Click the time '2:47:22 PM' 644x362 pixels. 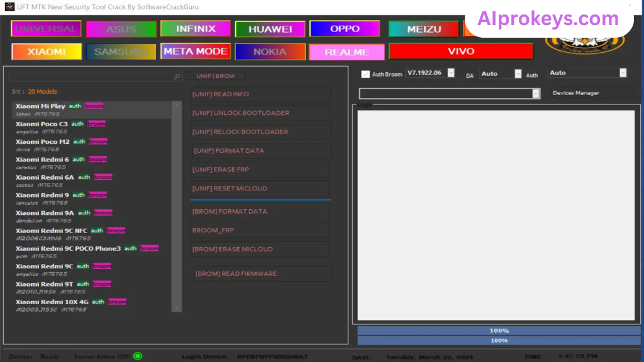[577, 356]
